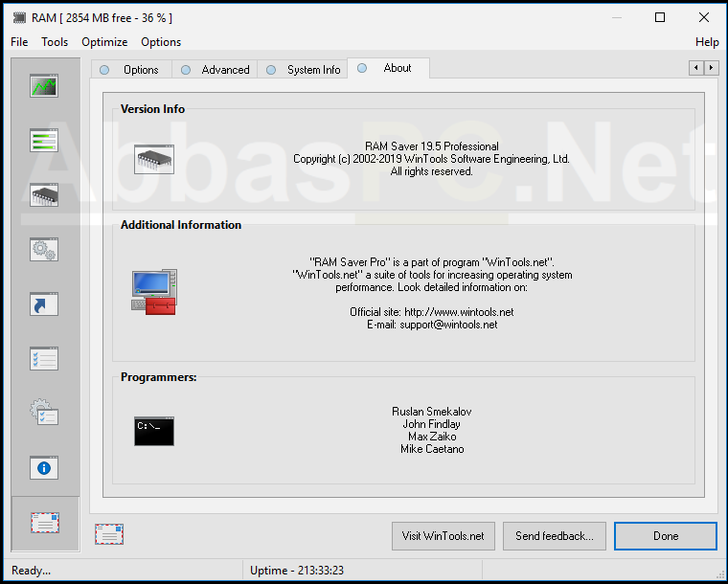Open the checklist sidebar icon
Viewport: 728px width, 584px height.
44,359
